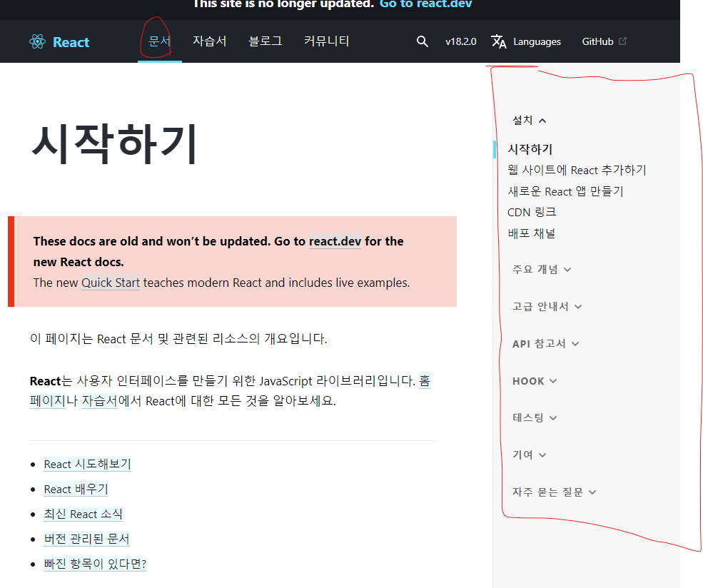Click the GitHub external link icon

(622, 41)
